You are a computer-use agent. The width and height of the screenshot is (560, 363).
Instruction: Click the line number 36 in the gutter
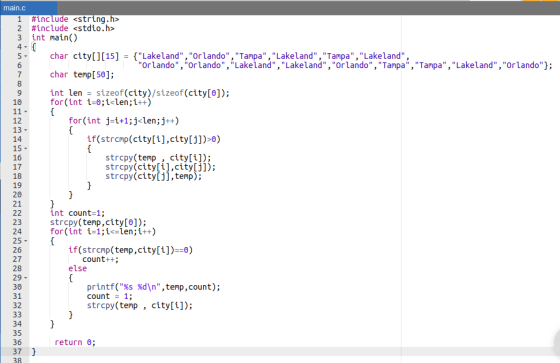pyautogui.click(x=17, y=342)
